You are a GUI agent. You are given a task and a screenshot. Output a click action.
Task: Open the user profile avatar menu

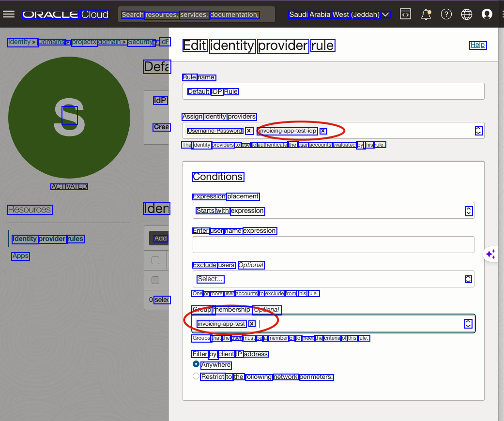point(487,14)
